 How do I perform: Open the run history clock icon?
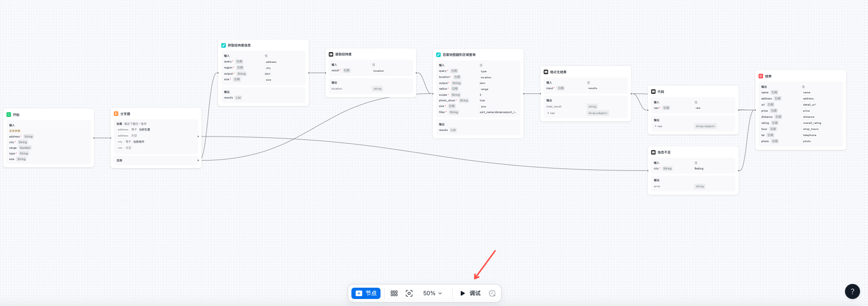coord(492,293)
